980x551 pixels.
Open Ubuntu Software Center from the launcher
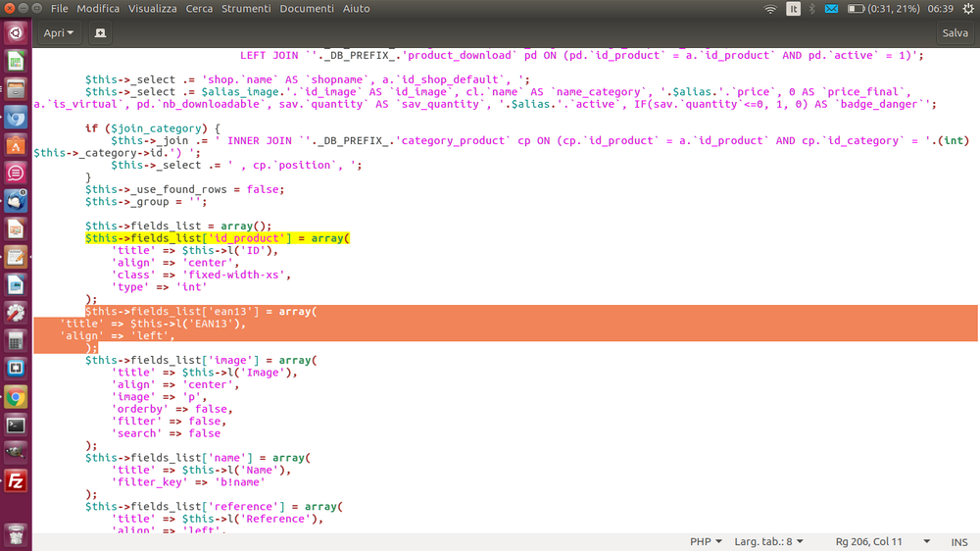point(16,145)
